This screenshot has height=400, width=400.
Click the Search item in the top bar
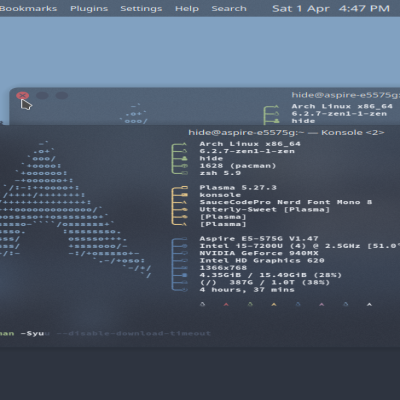[229, 8]
